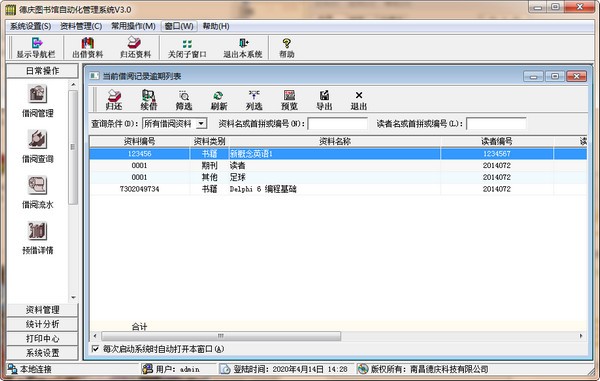This screenshot has height=381, width=600.
Task: Open 出借资料 from the main toolbar
Action: point(88,43)
